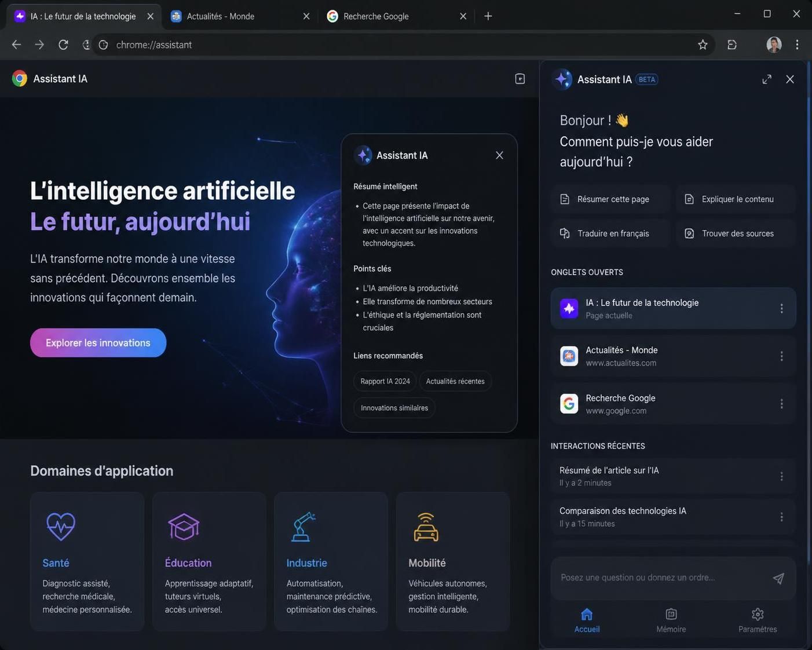Choose Traduire en français
This screenshot has width=812, height=650.
pos(610,233)
